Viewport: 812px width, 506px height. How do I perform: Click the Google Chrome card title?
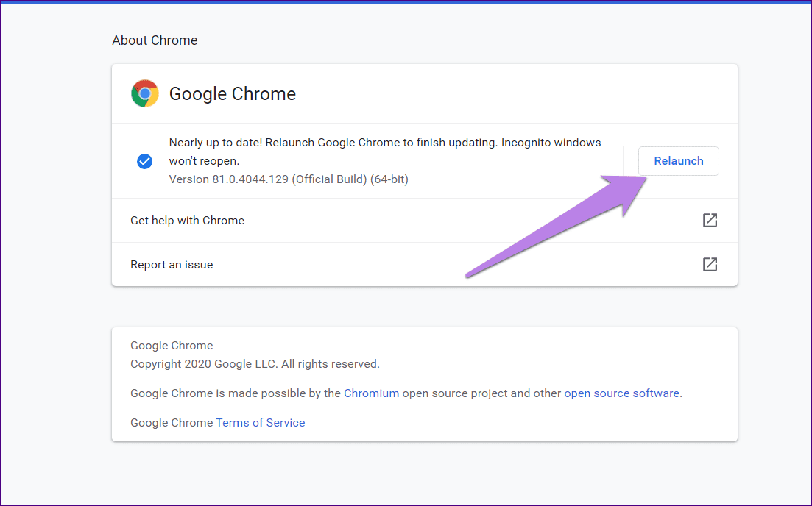(233, 93)
